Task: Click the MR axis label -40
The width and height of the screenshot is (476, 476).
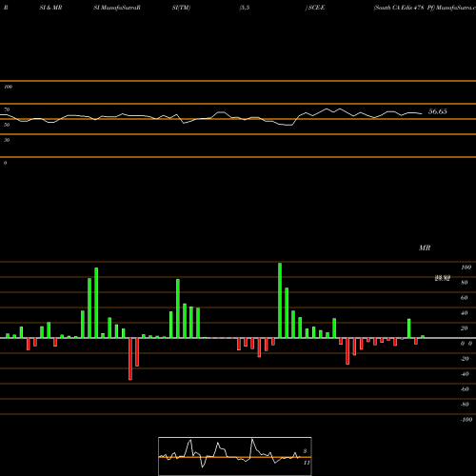Action: (465, 374)
